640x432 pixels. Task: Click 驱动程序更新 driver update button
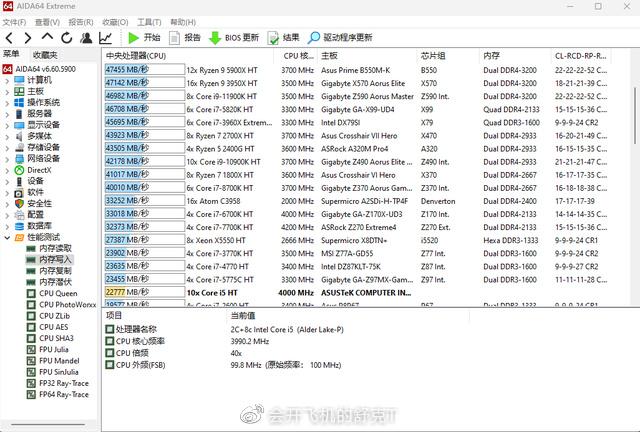click(340, 38)
